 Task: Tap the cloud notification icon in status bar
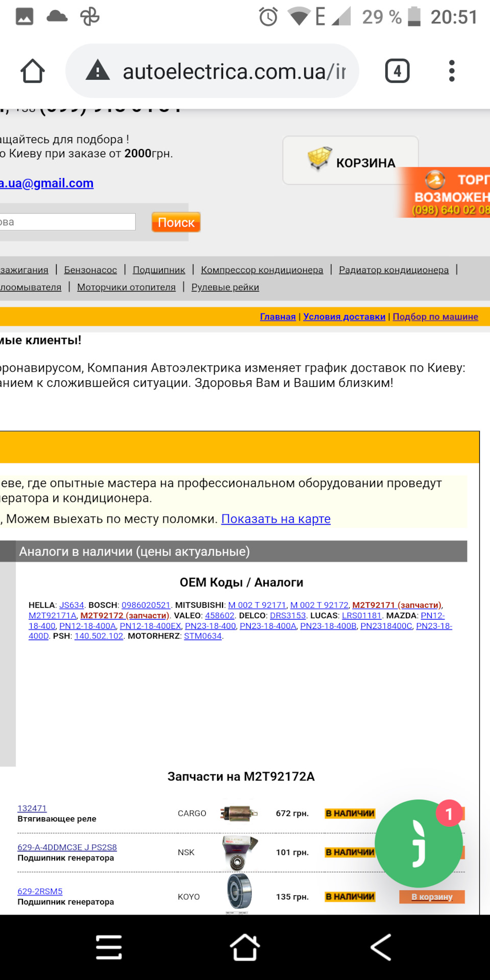(x=57, y=17)
